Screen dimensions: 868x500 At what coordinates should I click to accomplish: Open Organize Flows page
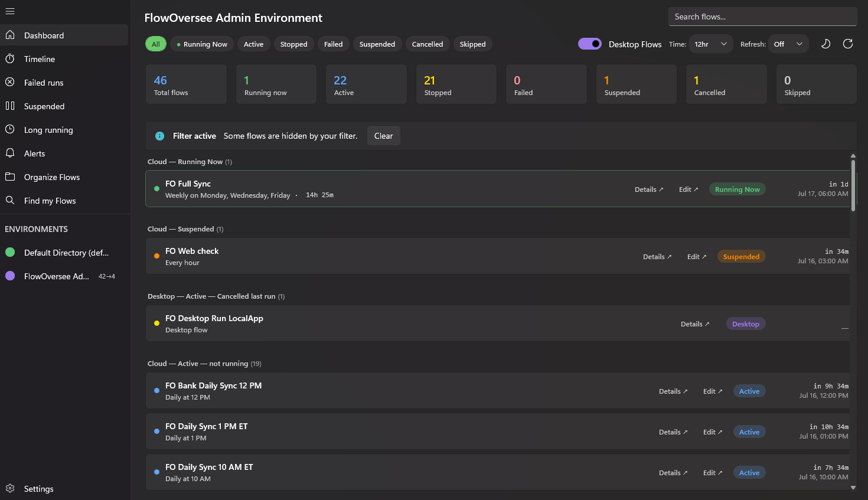coord(64,177)
